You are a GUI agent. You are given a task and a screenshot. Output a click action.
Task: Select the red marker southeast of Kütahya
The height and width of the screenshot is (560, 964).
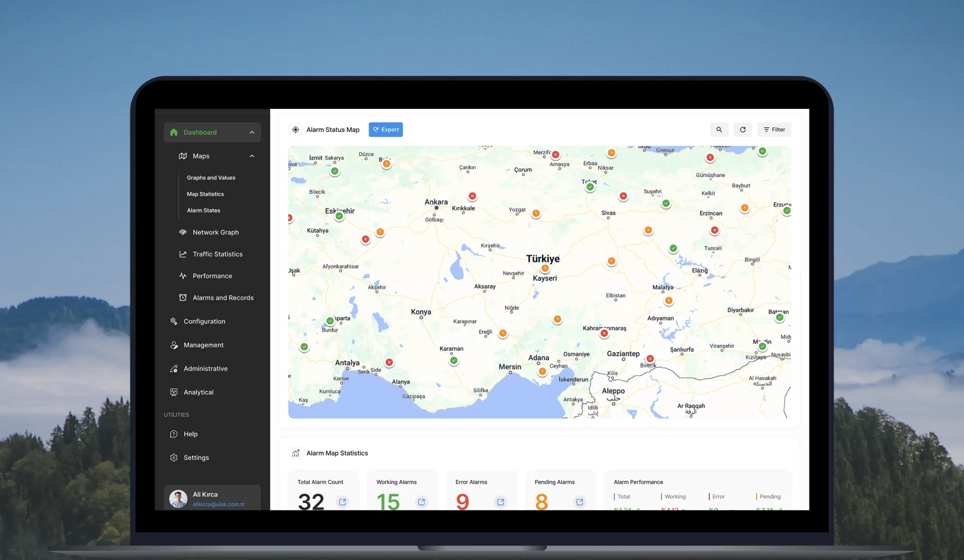[366, 239]
